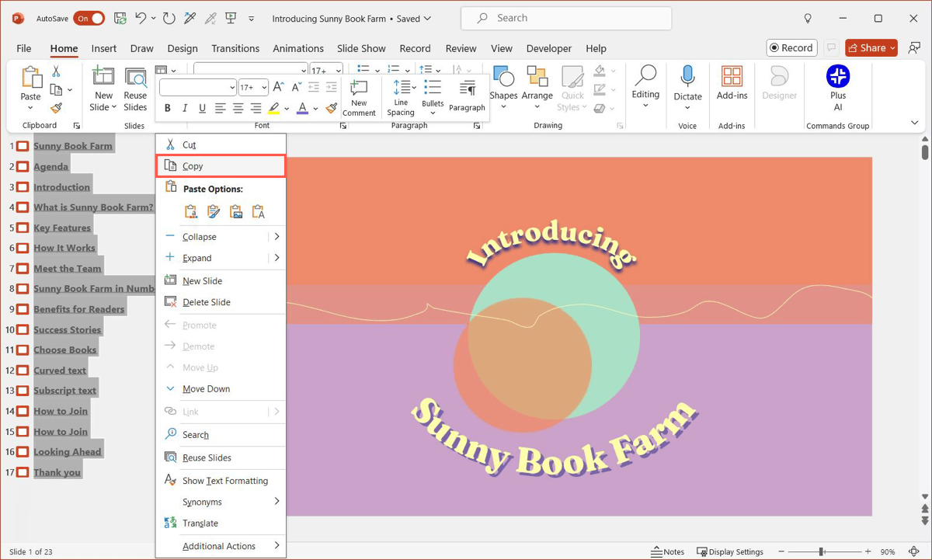Click the yellow text highlight color button

pos(273,108)
